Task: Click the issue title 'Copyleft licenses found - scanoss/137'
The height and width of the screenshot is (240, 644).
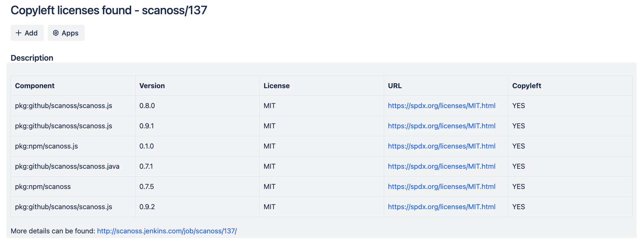Action: pyautogui.click(x=109, y=10)
